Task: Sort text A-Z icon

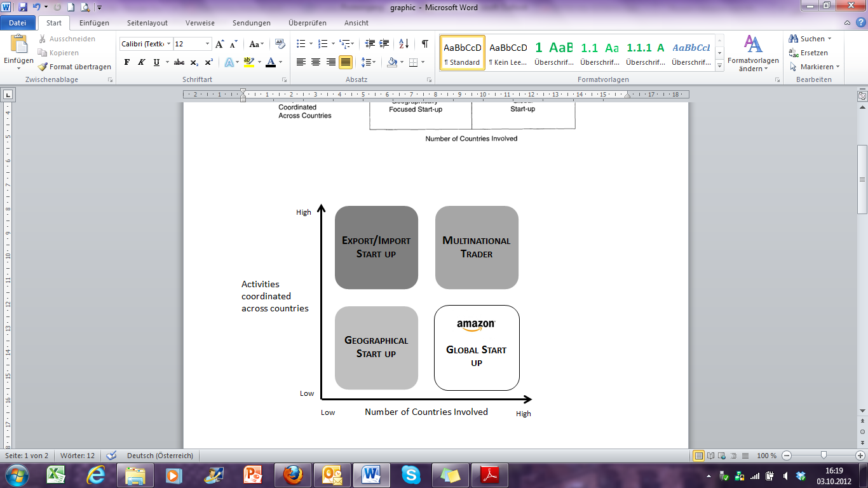Action: point(404,44)
